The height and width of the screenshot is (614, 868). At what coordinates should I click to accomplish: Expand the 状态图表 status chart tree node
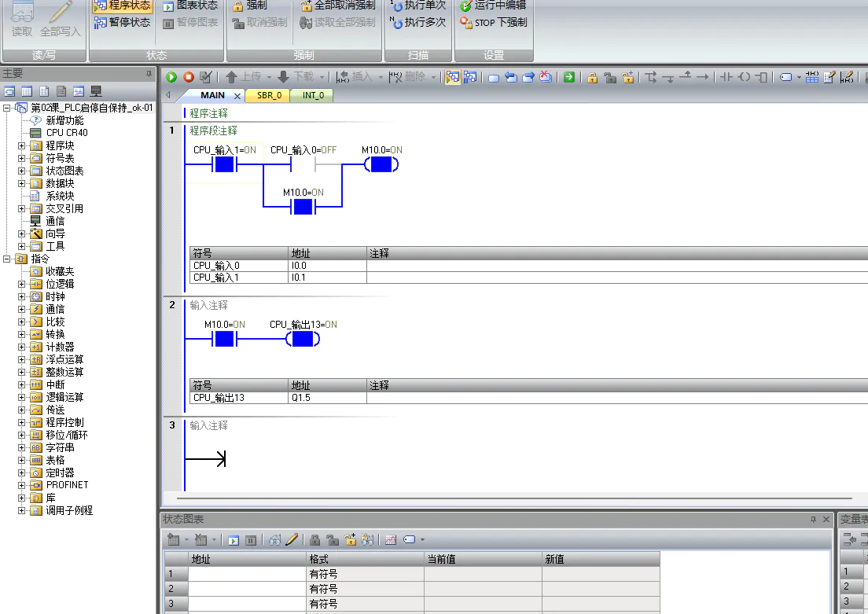[x=21, y=171]
